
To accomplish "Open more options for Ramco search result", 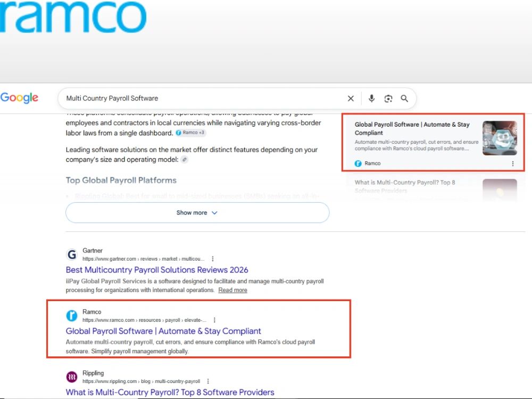I will point(214,320).
